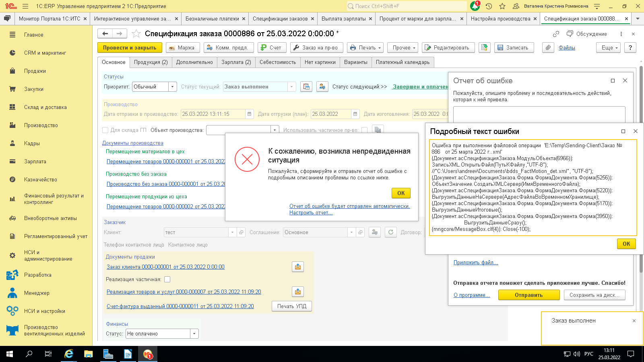644x362 pixels.
Task: Navigate back with the left arrow
Action: 105,34
